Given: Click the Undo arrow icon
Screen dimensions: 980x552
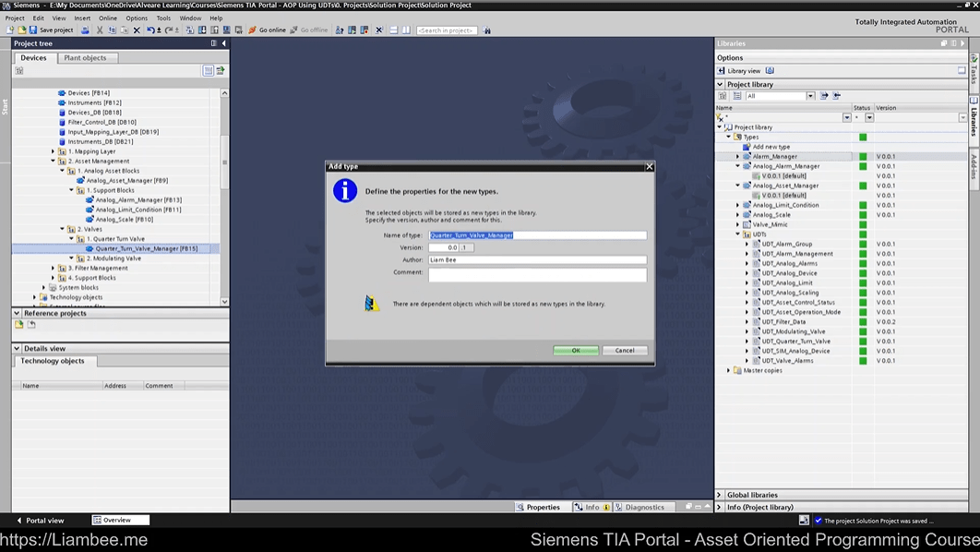Looking at the screenshot, I should [x=151, y=30].
